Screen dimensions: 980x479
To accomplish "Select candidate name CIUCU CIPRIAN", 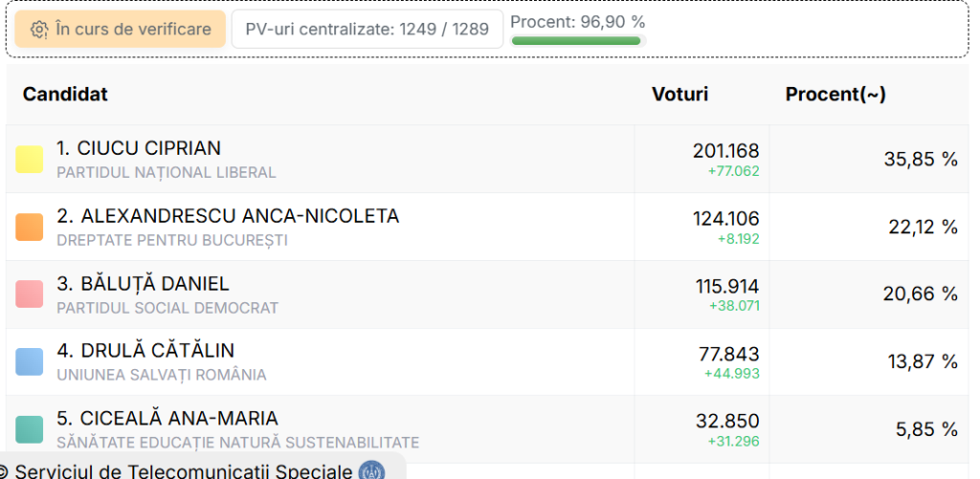I will [x=139, y=148].
